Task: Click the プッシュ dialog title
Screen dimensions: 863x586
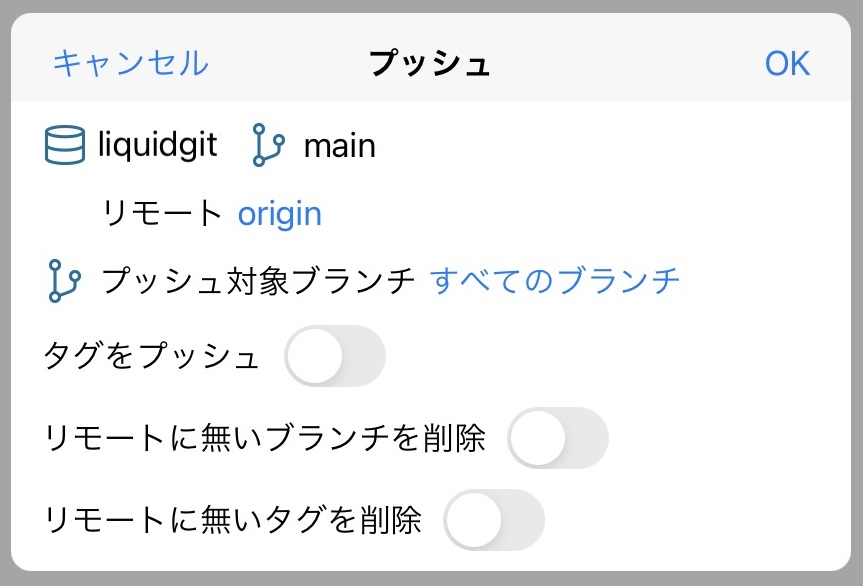Action: pos(431,63)
